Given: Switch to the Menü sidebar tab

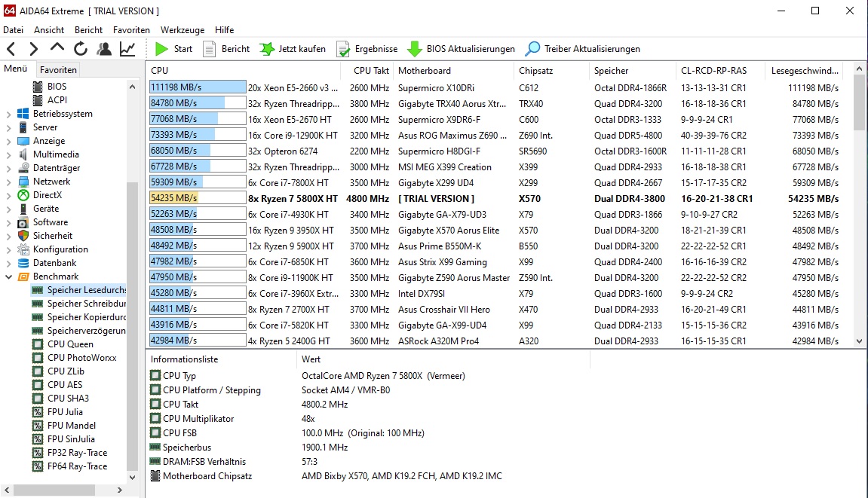Looking at the screenshot, I should (x=16, y=69).
